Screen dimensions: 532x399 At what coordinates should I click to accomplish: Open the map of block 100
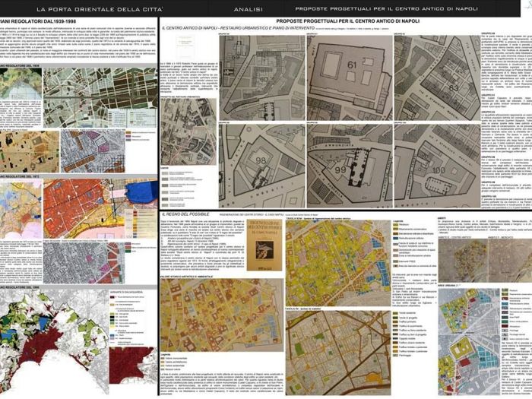437,166
